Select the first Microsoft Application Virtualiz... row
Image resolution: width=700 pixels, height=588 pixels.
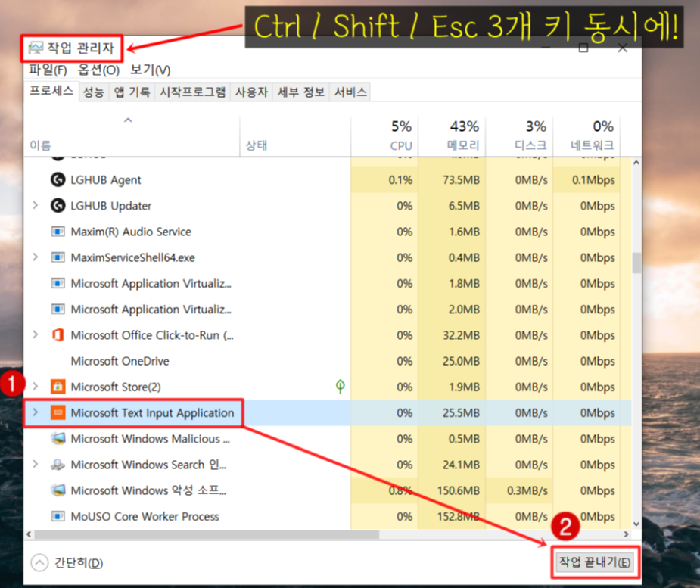click(327, 283)
